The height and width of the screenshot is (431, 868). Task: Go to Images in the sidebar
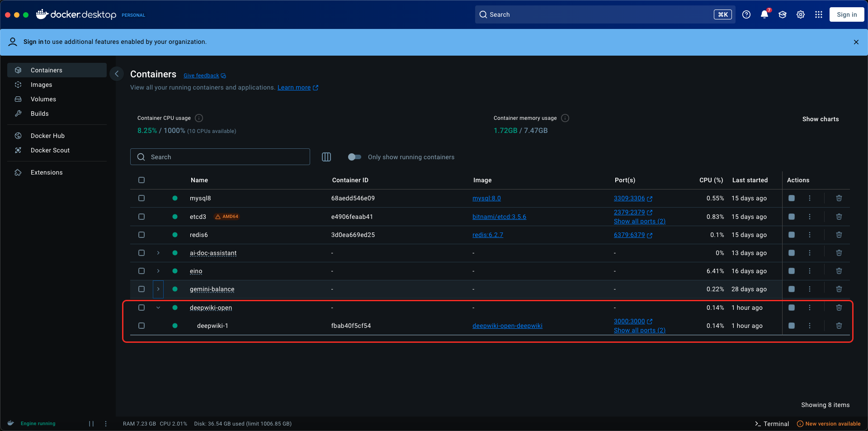click(x=57, y=85)
